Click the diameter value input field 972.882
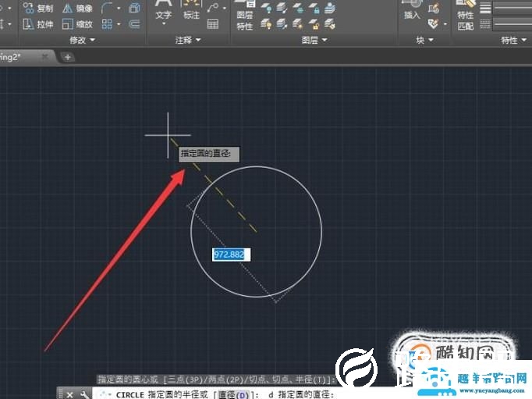532x399 pixels. click(x=232, y=255)
